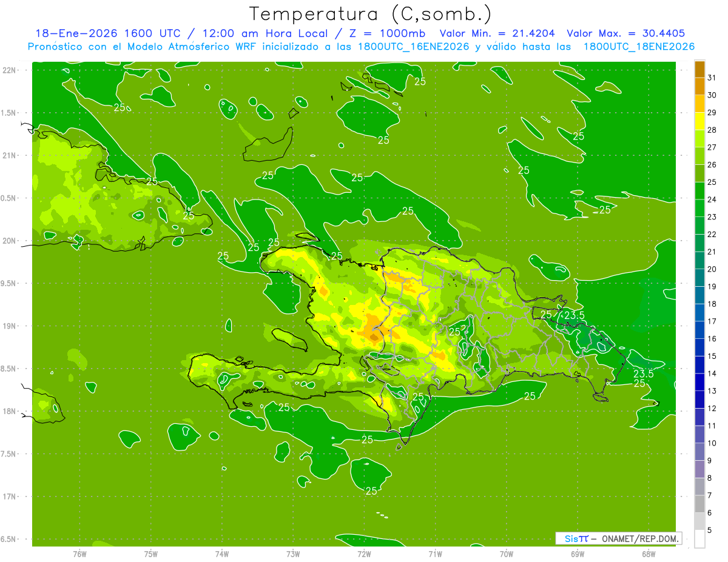Viewport: 728px width, 562px height.
Task: Click the longitude label "73W"
Action: pyautogui.click(x=293, y=554)
